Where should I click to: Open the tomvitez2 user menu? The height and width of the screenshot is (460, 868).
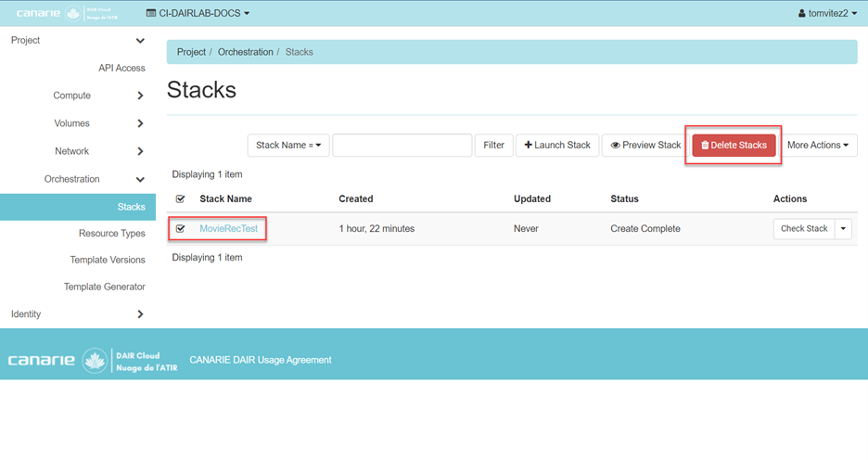[828, 14]
